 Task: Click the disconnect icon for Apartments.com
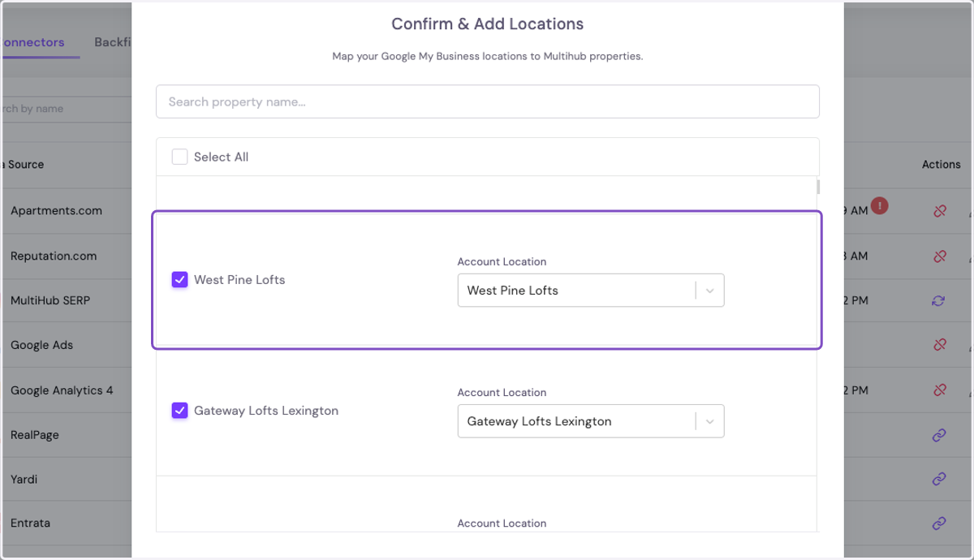click(940, 211)
